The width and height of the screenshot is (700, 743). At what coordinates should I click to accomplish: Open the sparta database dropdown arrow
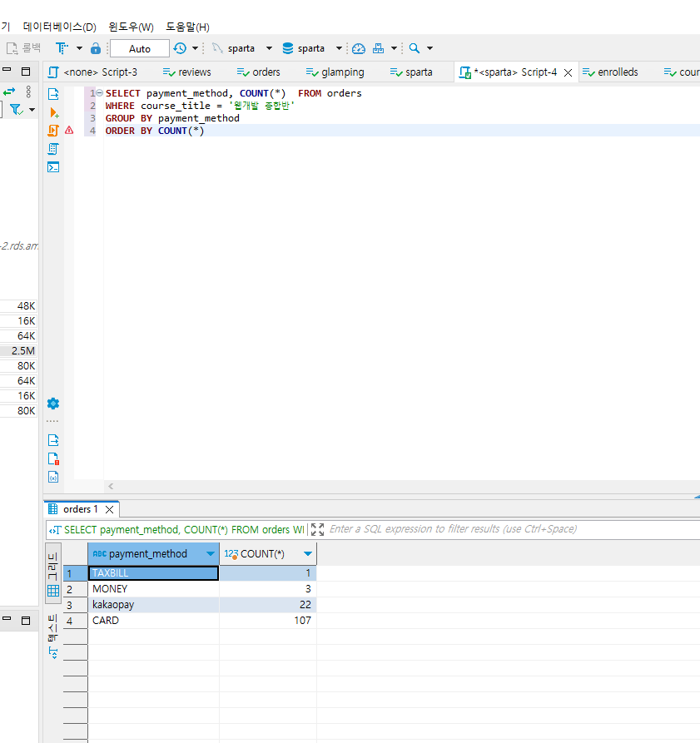tap(339, 48)
